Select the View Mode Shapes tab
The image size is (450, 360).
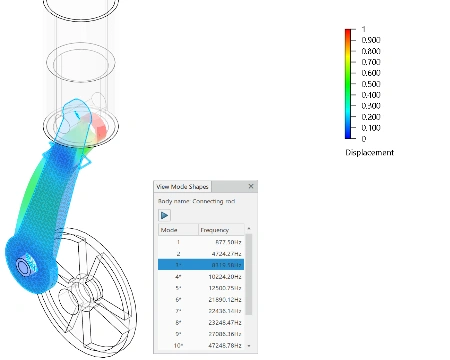pos(182,187)
